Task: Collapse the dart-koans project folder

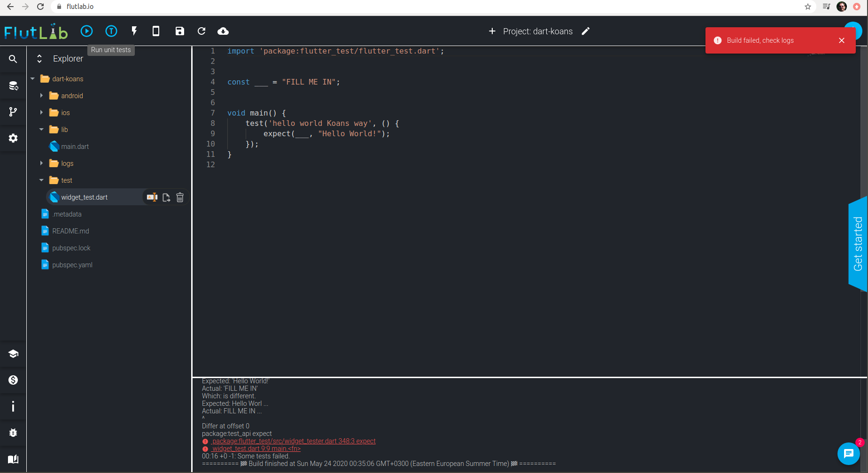Action: click(x=32, y=78)
